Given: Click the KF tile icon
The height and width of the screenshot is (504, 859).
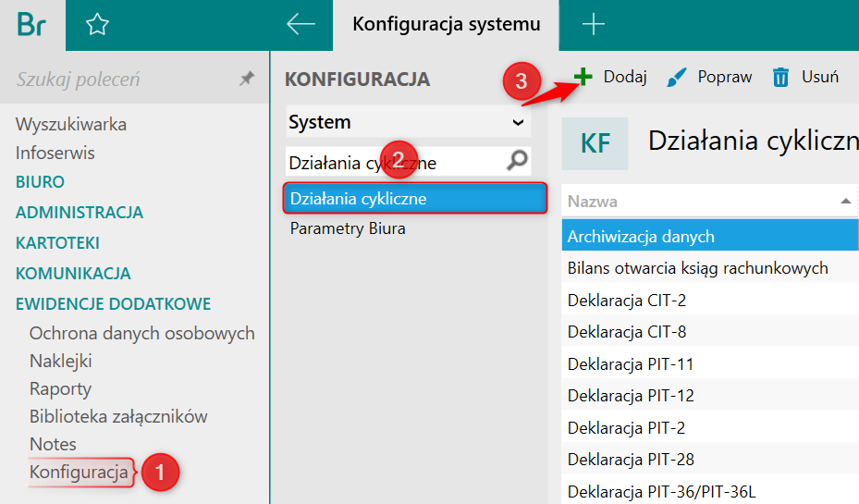Looking at the screenshot, I should (x=595, y=143).
